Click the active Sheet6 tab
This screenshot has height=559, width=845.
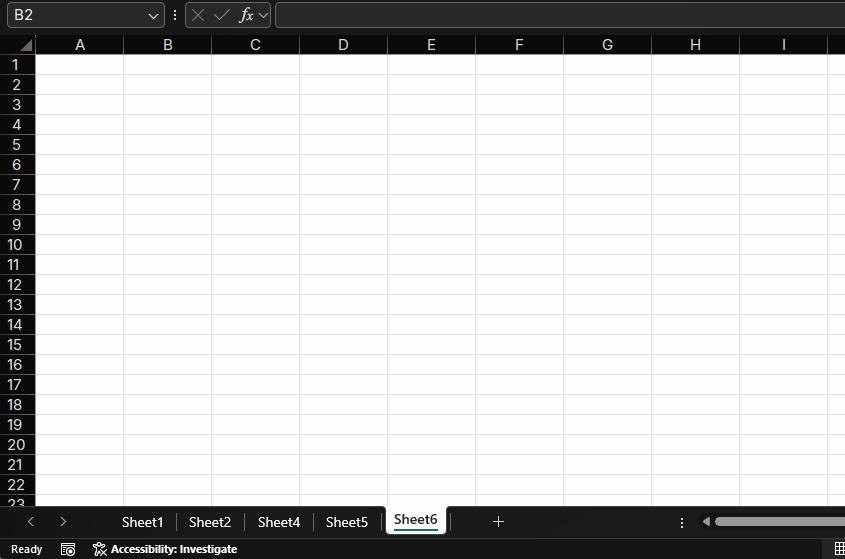[x=415, y=520]
